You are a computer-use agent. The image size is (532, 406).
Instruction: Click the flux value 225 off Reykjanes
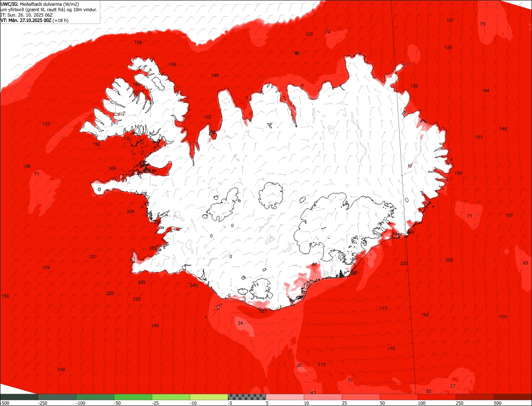click(142, 282)
